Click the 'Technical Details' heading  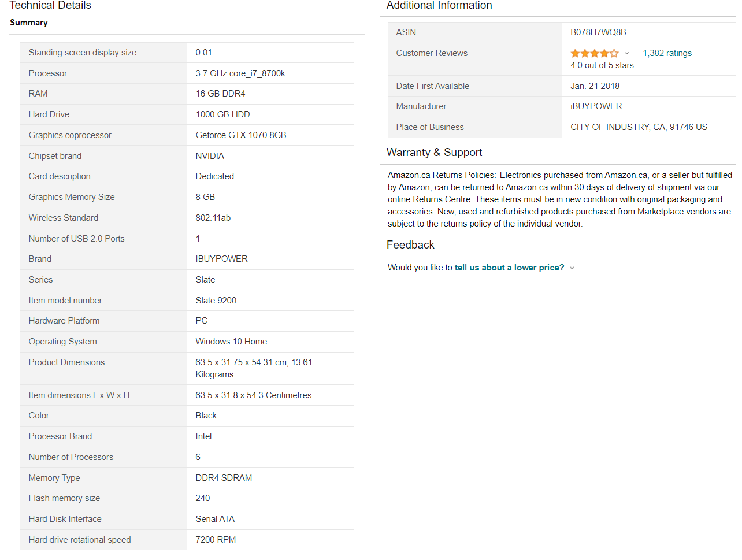point(50,5)
